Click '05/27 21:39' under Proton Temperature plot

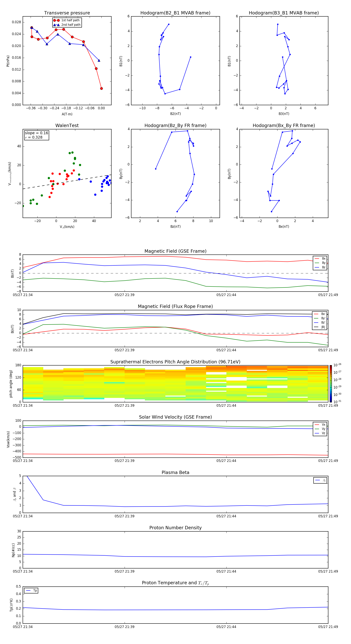124,627
